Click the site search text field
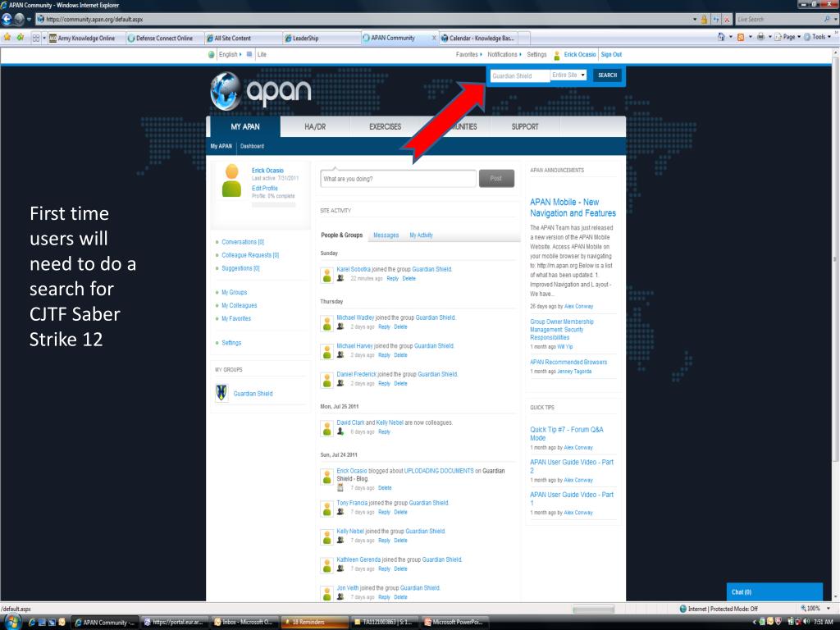Image resolution: width=840 pixels, height=630 pixels. point(519,75)
